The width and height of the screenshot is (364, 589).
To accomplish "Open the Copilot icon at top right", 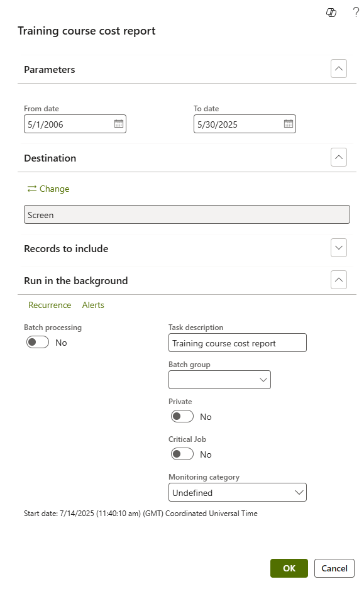I will pos(331,13).
